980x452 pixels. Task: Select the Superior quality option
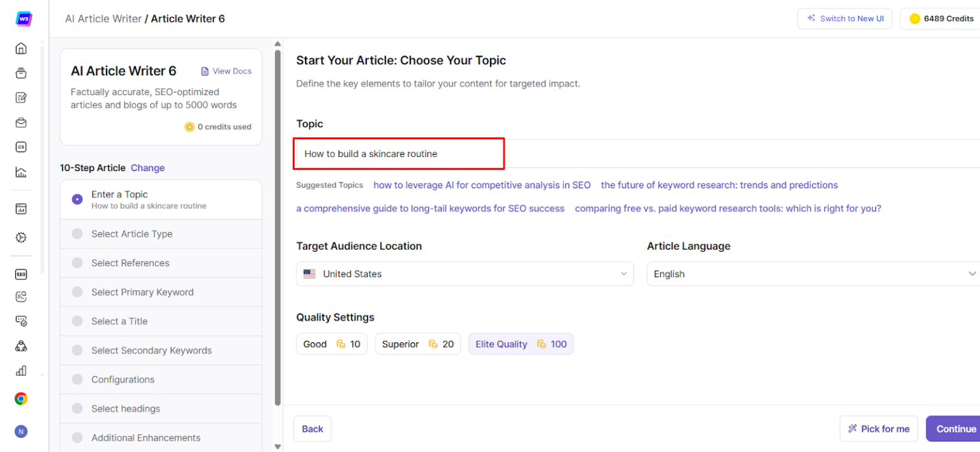tap(417, 344)
